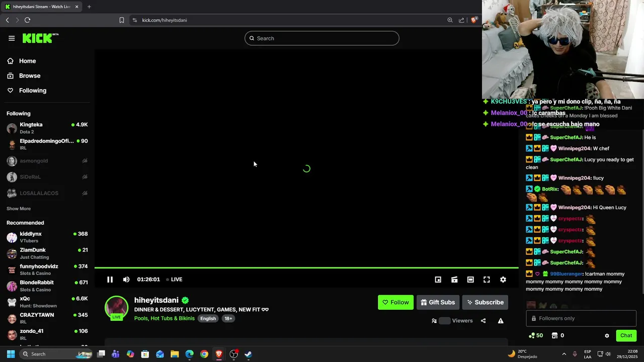Toggle the Viewers count visibility
The height and width of the screenshot is (362, 644).
[x=444, y=321]
